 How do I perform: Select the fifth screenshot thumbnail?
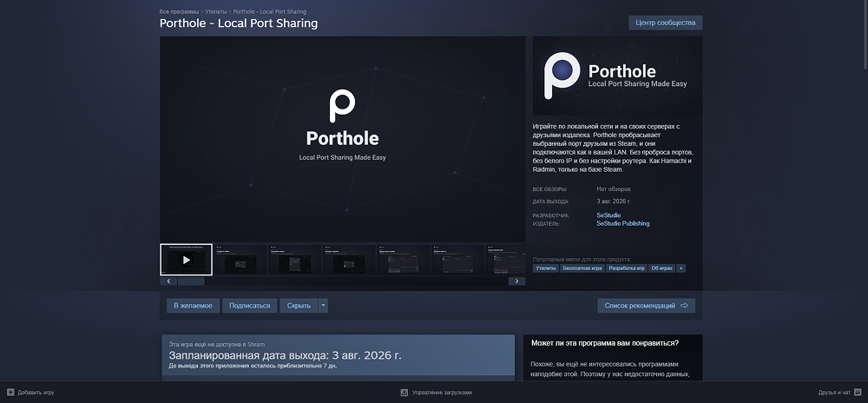(403, 260)
